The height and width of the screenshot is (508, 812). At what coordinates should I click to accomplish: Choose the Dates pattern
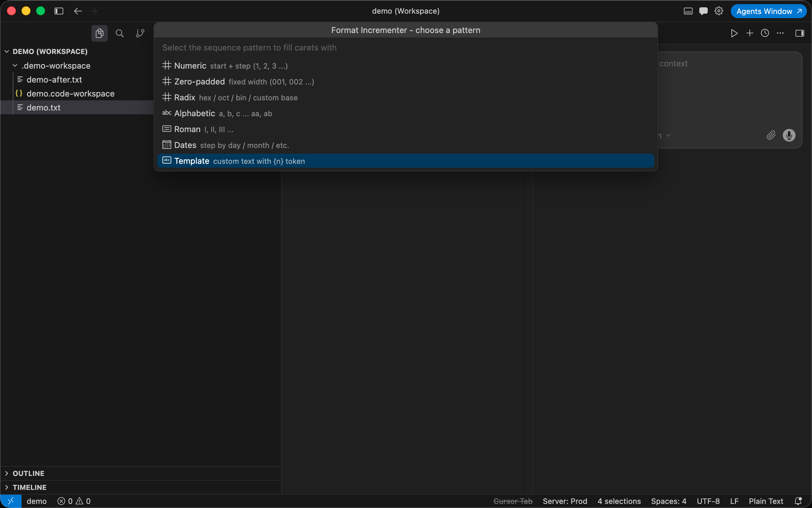tap(406, 145)
